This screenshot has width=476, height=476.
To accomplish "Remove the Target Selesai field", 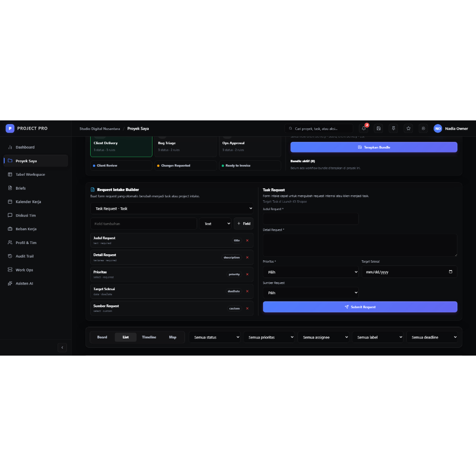I will coord(247,291).
